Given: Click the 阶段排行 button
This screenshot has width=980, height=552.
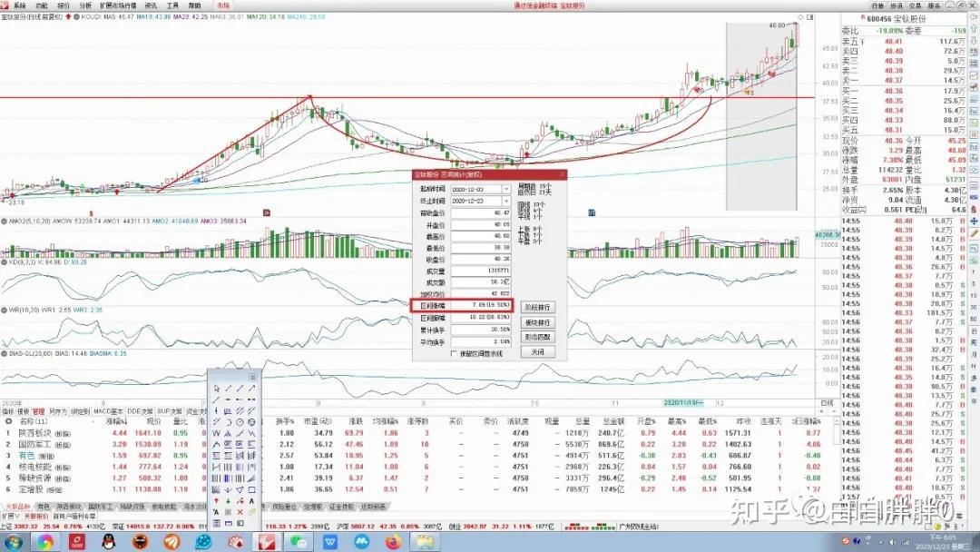Looking at the screenshot, I should click(x=537, y=308).
